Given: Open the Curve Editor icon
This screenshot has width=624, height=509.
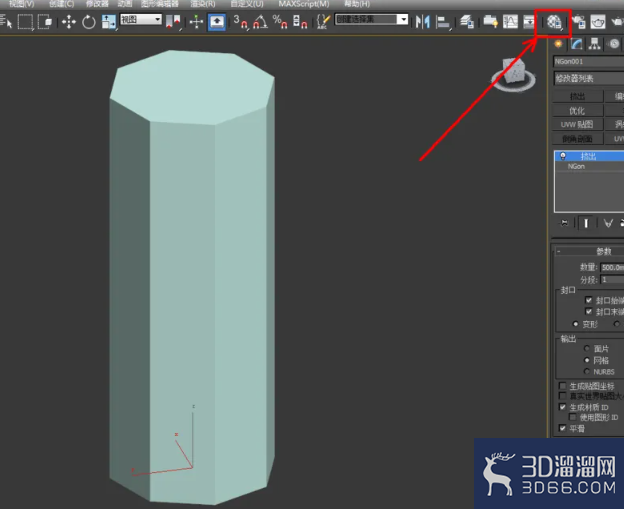Looking at the screenshot, I should [510, 21].
